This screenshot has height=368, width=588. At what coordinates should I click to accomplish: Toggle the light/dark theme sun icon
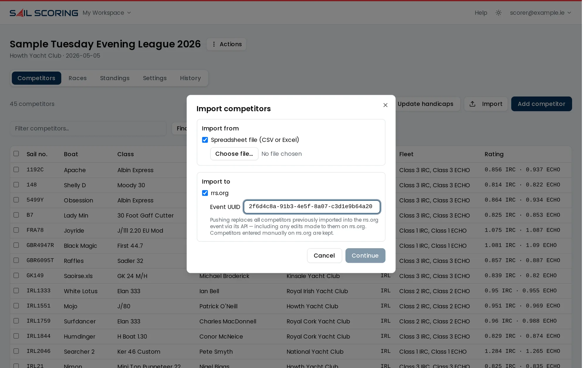coord(498,13)
